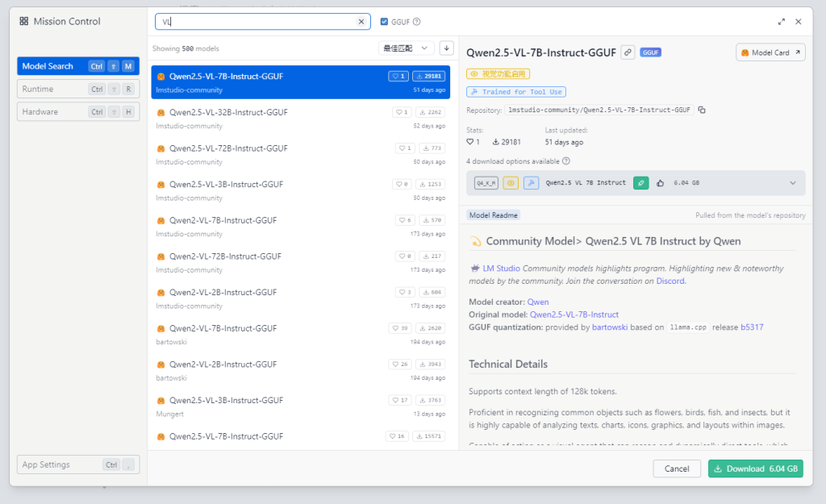Click the 29181 downloads badge on selected row
Image resolution: width=826 pixels, height=504 pixels.
coord(429,77)
